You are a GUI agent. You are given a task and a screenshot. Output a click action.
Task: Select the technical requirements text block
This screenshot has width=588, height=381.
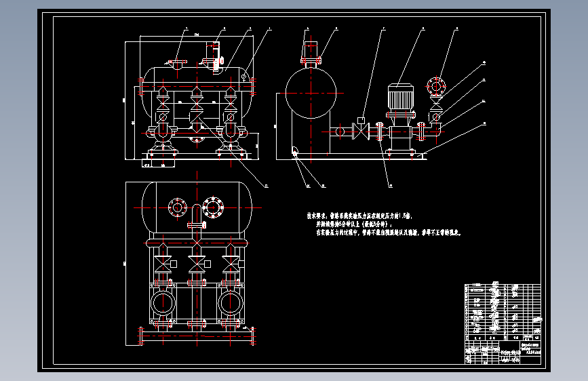pos(384,224)
